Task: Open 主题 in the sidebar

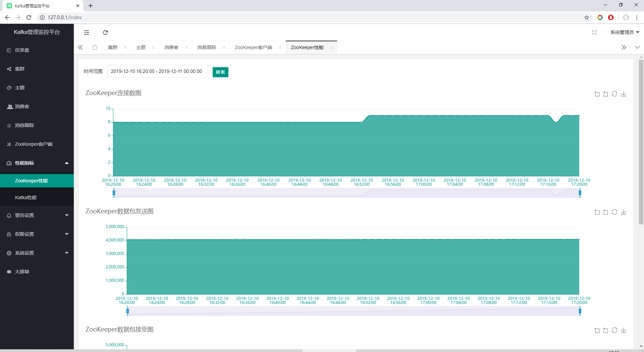Action: (x=37, y=88)
